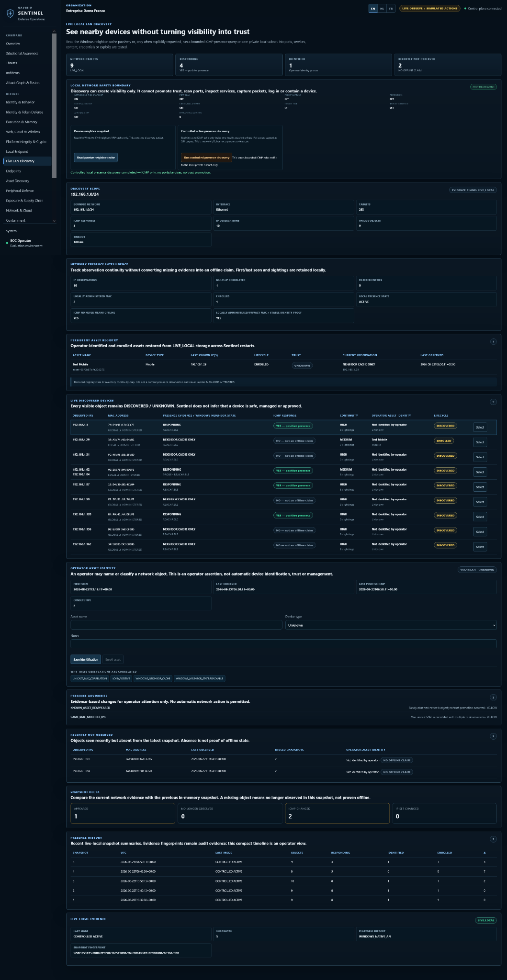507x980 pixels.
Task: Open Execution & Memory
Action: [22, 122]
